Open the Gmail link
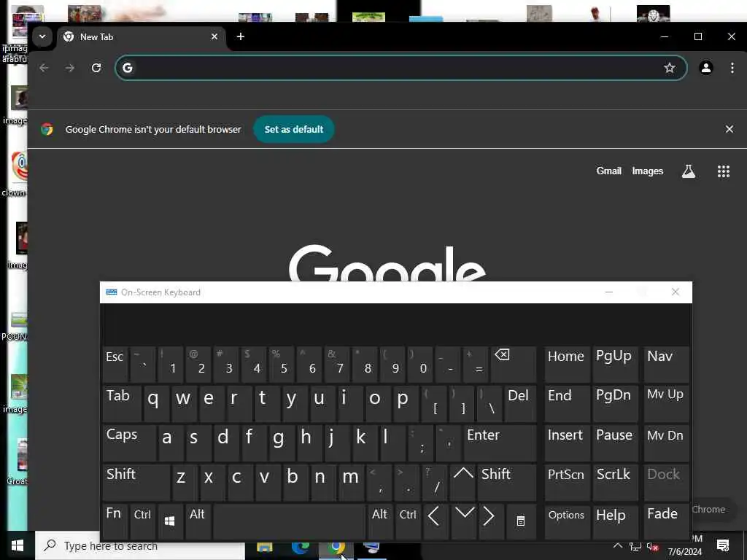The image size is (747, 560). [608, 171]
